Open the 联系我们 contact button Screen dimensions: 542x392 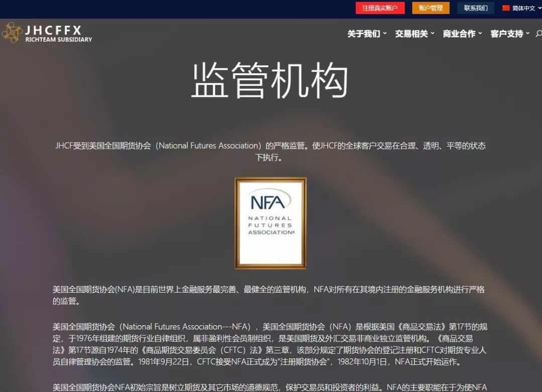(475, 8)
